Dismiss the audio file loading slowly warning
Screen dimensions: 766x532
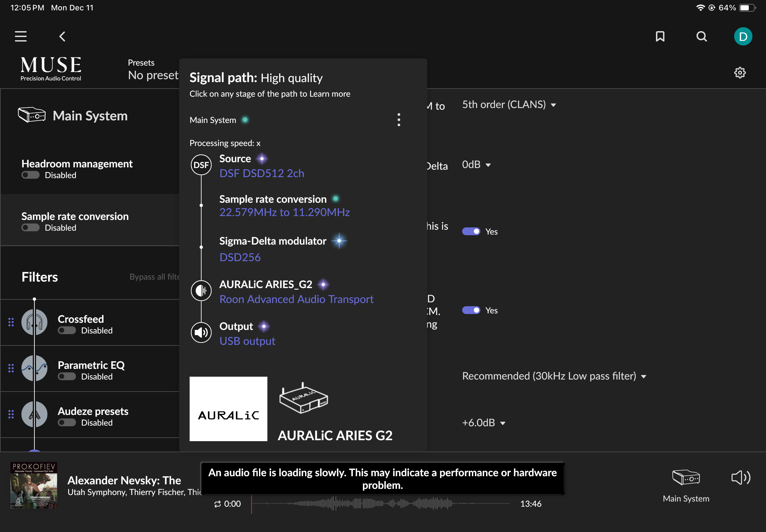pos(382,479)
